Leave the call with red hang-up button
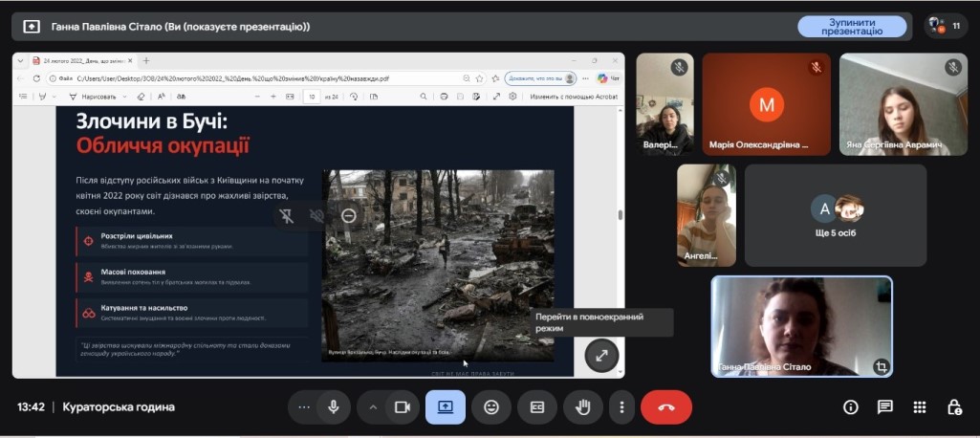980x438 pixels. click(x=666, y=407)
